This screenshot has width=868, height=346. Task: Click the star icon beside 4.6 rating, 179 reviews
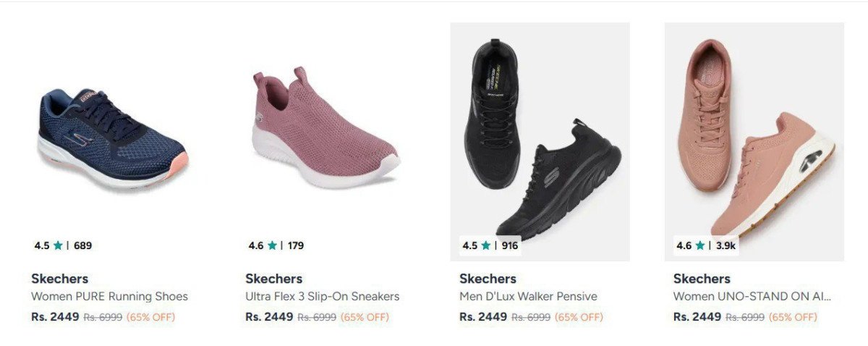272,245
